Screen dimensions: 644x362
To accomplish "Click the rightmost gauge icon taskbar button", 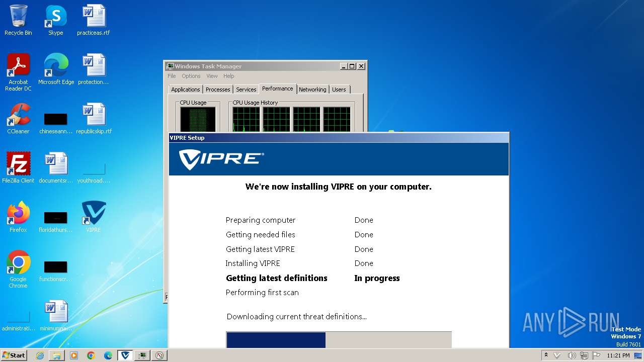I will tap(159, 355).
